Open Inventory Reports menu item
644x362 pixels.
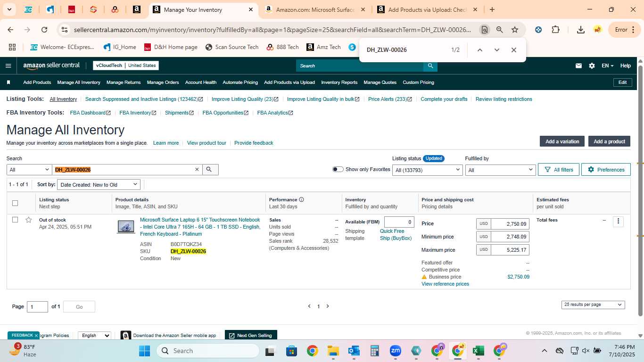(339, 82)
